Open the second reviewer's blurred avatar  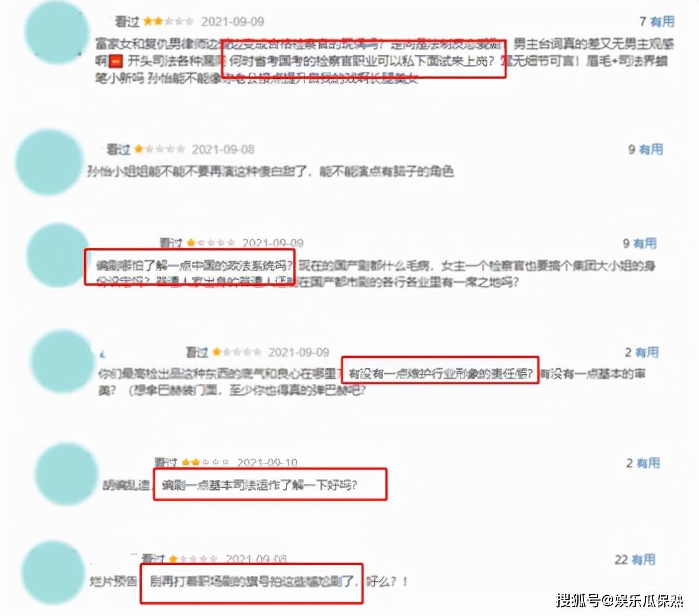[x=49, y=162]
